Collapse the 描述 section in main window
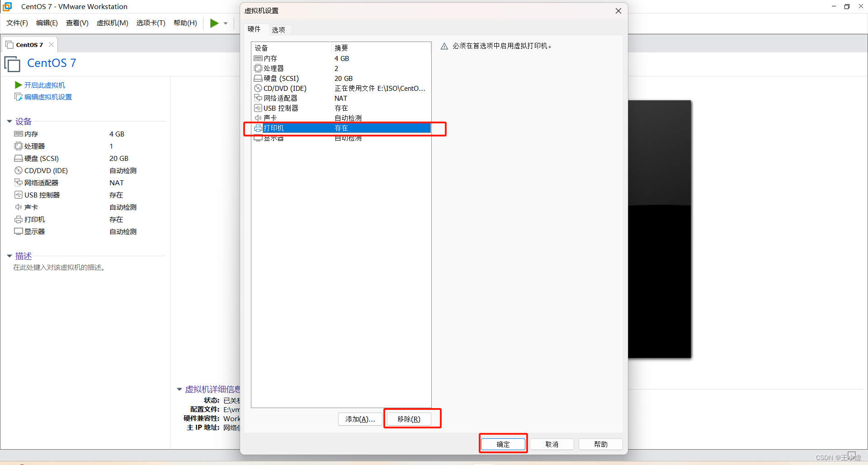Image resolution: width=868 pixels, height=465 pixels. point(9,256)
